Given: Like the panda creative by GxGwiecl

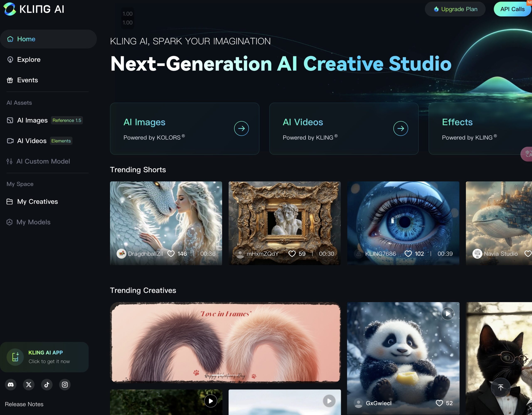Looking at the screenshot, I should 439,403.
